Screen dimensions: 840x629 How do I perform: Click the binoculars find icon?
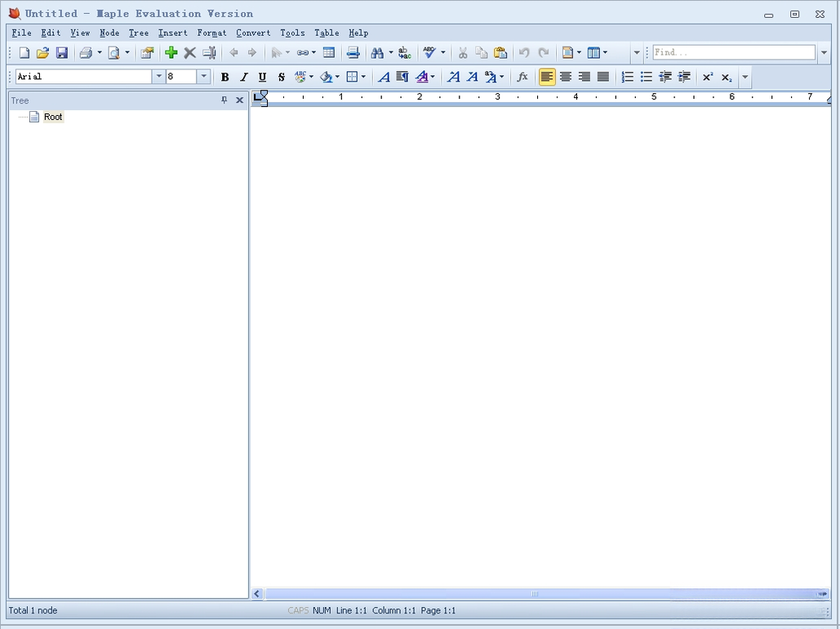pos(377,52)
